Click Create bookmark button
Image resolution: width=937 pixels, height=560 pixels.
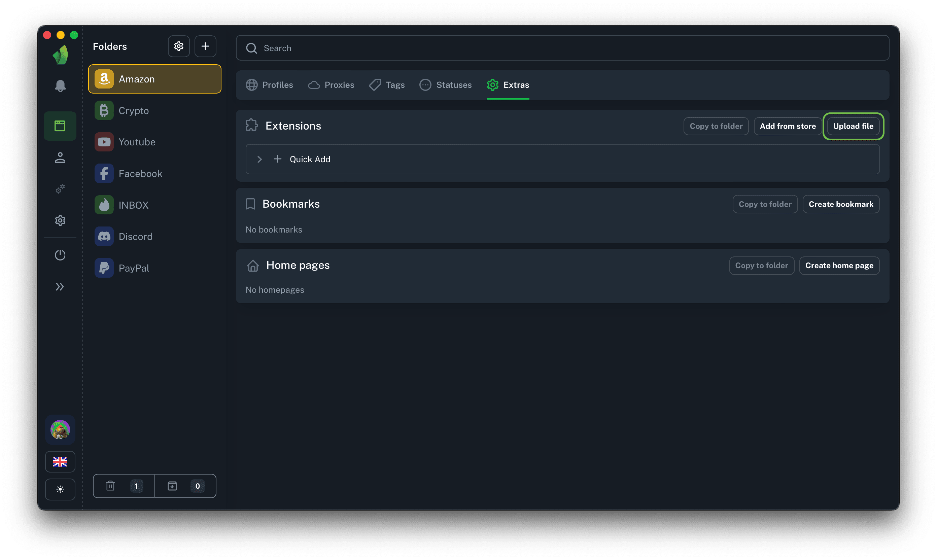841,204
